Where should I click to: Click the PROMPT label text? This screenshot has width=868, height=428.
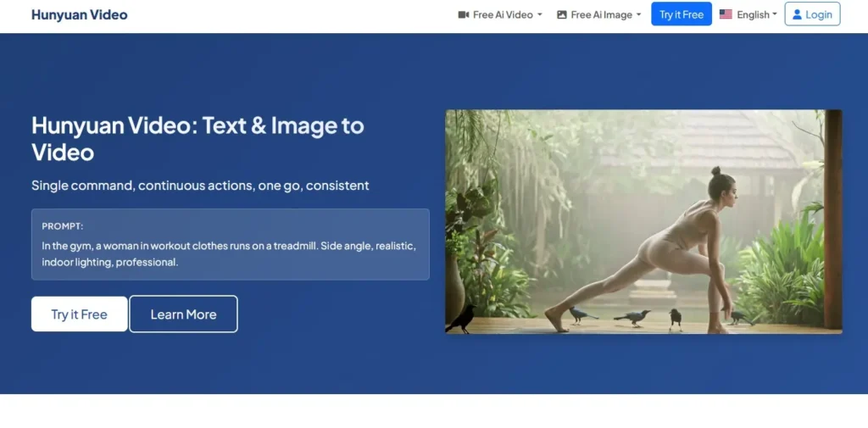click(x=63, y=226)
